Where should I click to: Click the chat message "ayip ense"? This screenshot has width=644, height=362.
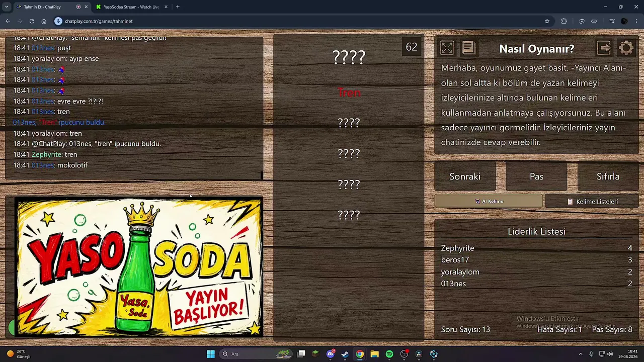pyautogui.click(x=84, y=58)
